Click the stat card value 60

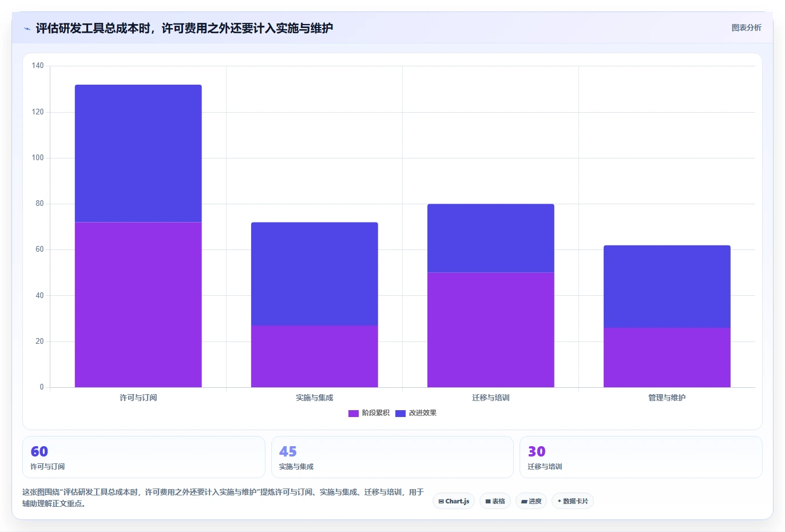click(x=39, y=451)
